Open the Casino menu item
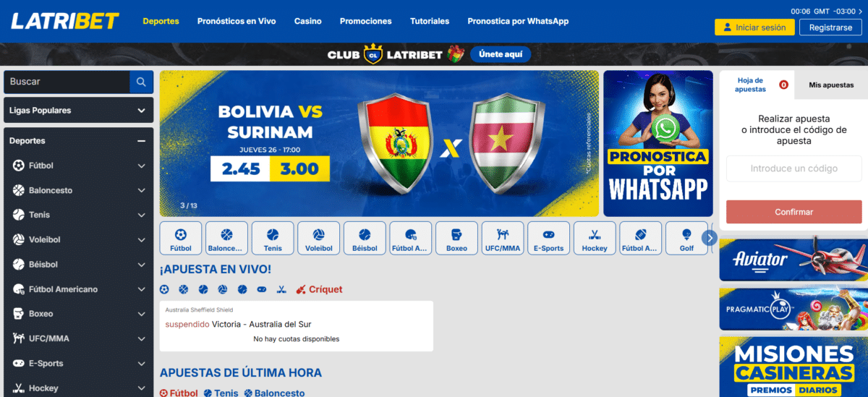Viewport: 868px width, 397px height. [308, 21]
